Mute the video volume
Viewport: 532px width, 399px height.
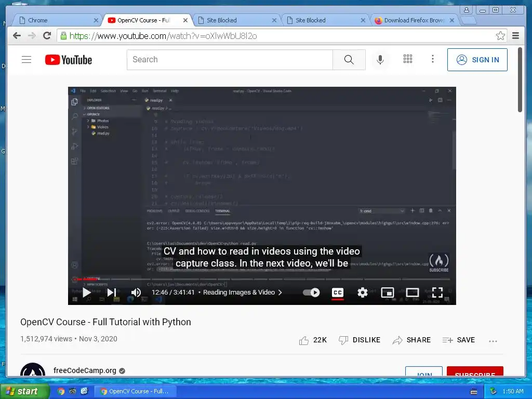pyautogui.click(x=136, y=292)
